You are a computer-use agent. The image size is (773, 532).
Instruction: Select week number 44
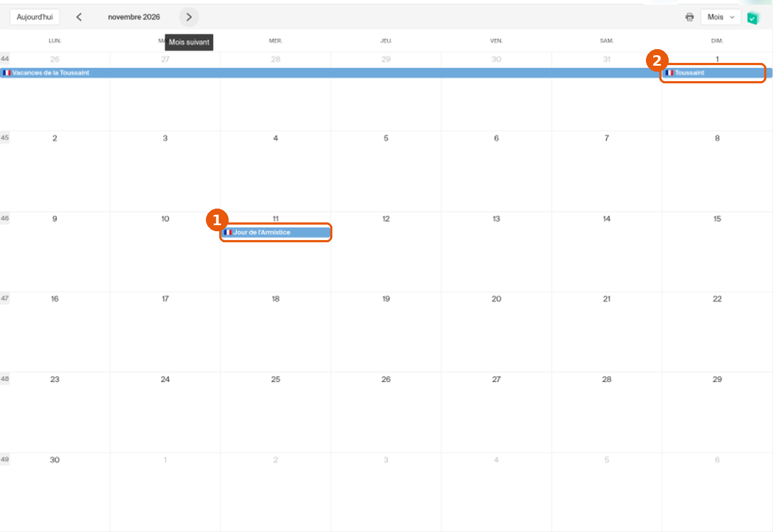(x=4, y=58)
